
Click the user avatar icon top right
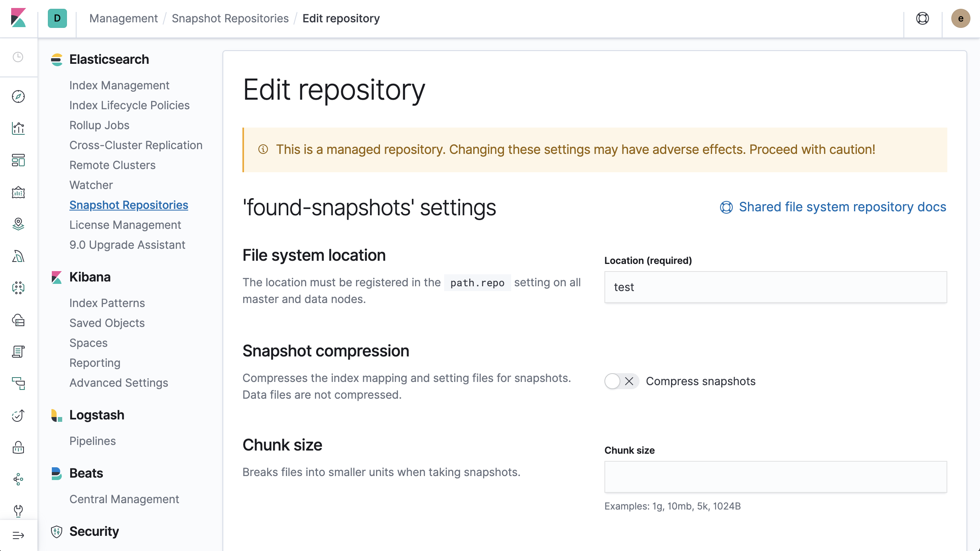961,18
